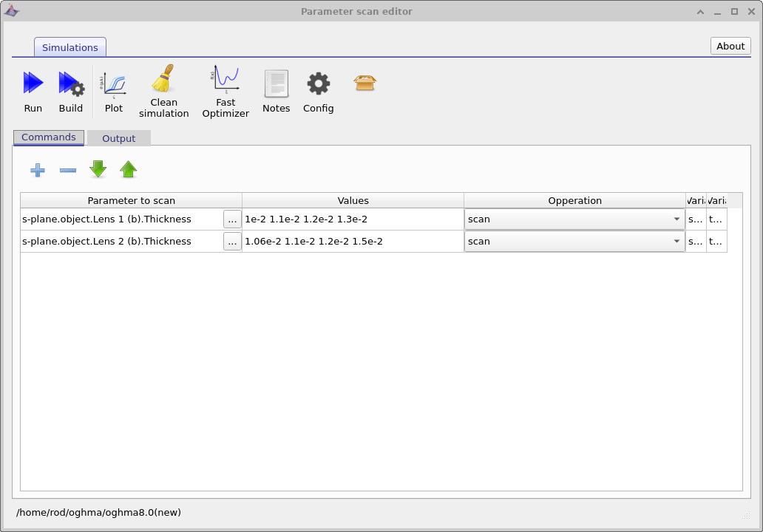Image resolution: width=763 pixels, height=532 pixels.
Task: Browse parameters for Lens 1 Thickness row
Action: pyautogui.click(x=232, y=219)
